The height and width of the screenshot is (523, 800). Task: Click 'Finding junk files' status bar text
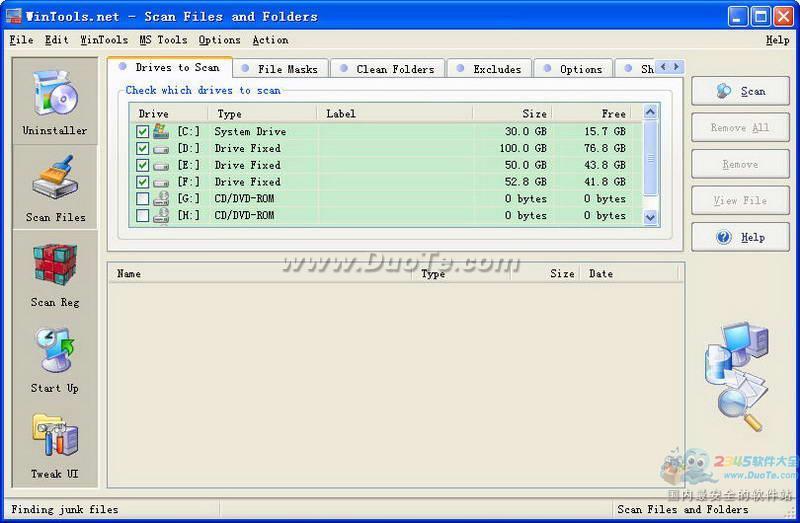pos(65,509)
